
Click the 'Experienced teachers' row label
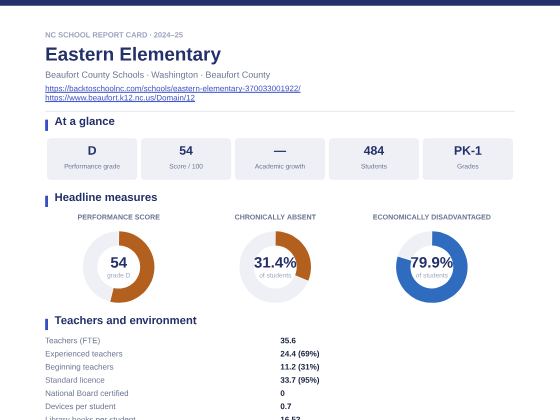coord(84,354)
